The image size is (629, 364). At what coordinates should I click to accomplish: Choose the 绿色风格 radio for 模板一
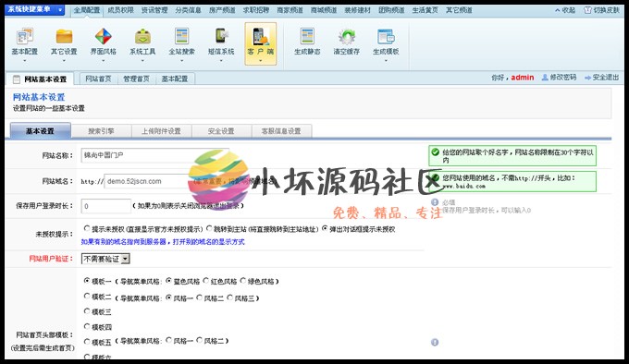coord(242,281)
